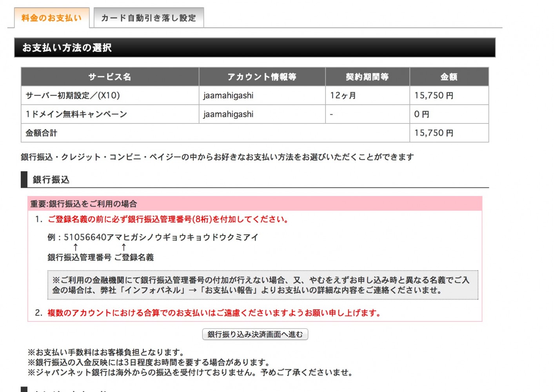Image resolution: width=554 pixels, height=392 pixels.
Task: Click the サーバー初期設定／(X10) cell
Action: (x=110, y=95)
